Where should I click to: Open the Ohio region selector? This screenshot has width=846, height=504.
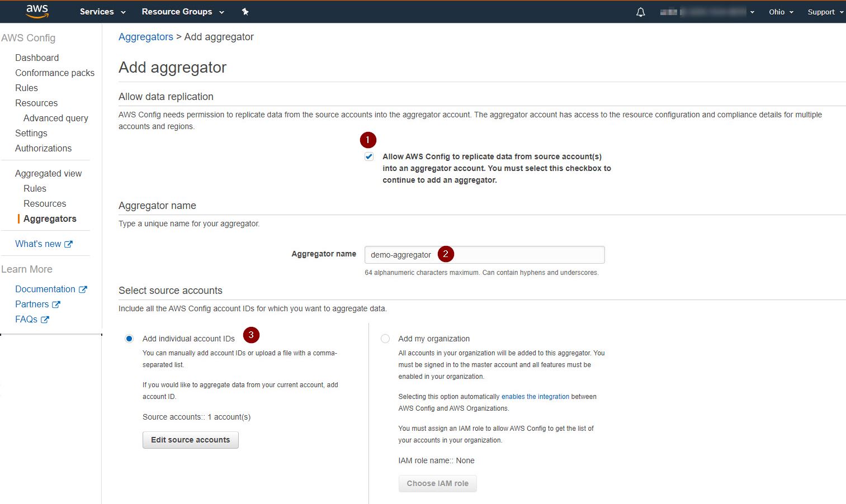pos(781,12)
